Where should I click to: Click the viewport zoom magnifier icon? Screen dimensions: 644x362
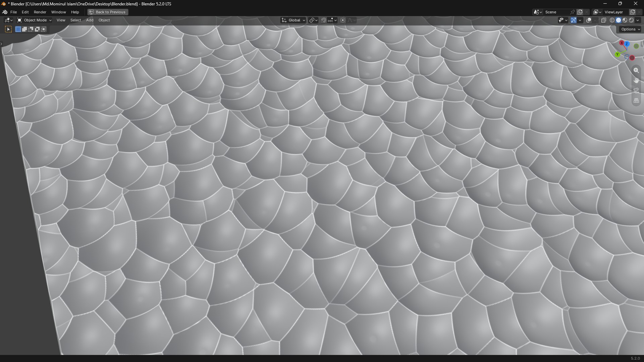[636, 70]
